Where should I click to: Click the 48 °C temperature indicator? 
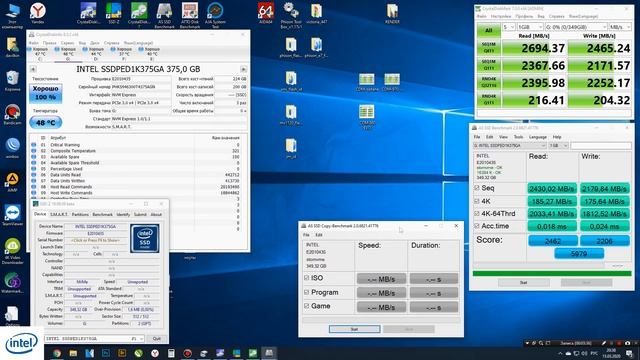[46, 122]
